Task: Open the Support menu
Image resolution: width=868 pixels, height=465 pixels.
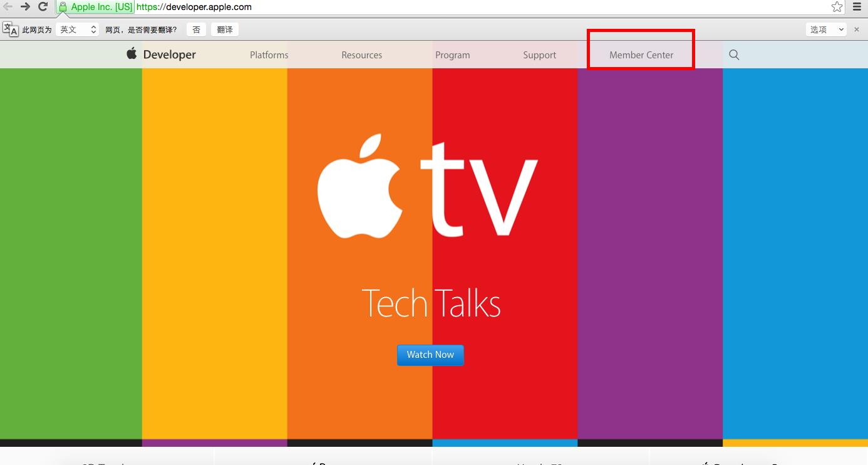Action: [539, 55]
